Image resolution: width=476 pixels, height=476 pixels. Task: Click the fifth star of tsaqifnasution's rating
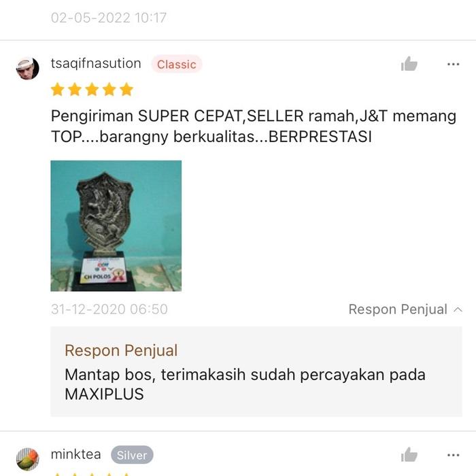126,90
